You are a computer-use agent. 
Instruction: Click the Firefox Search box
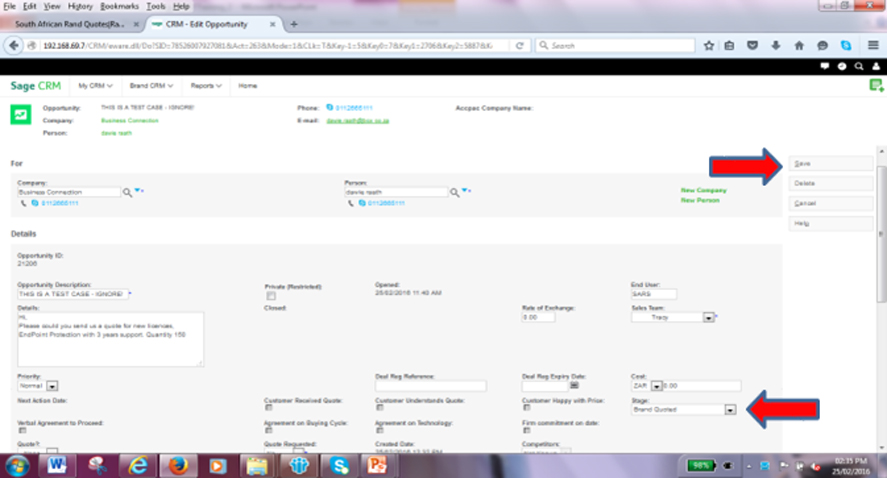[615, 45]
